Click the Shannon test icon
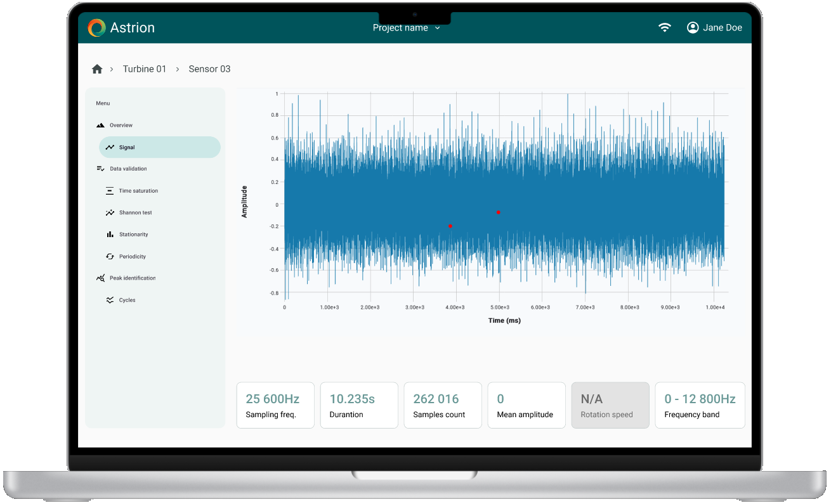831x504 pixels. click(110, 213)
